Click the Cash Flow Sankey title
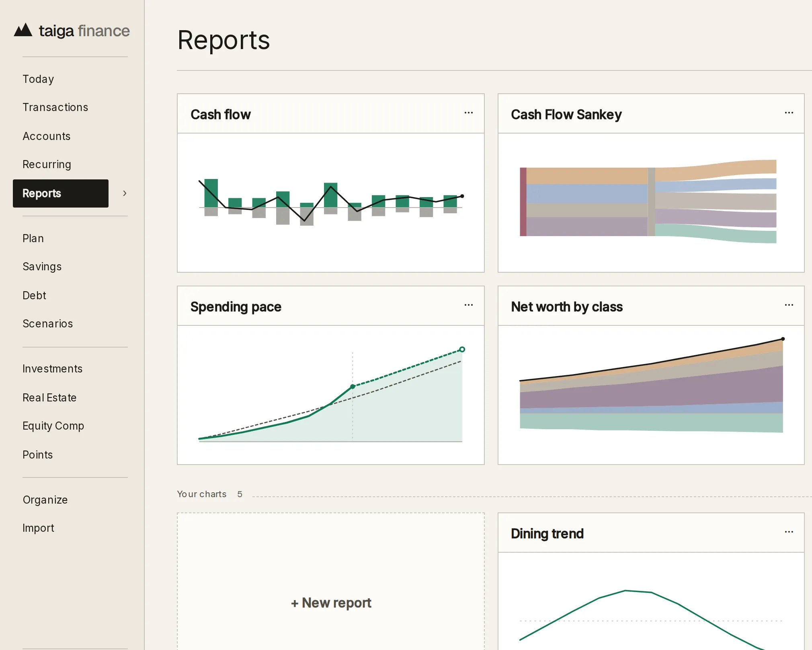 click(566, 115)
